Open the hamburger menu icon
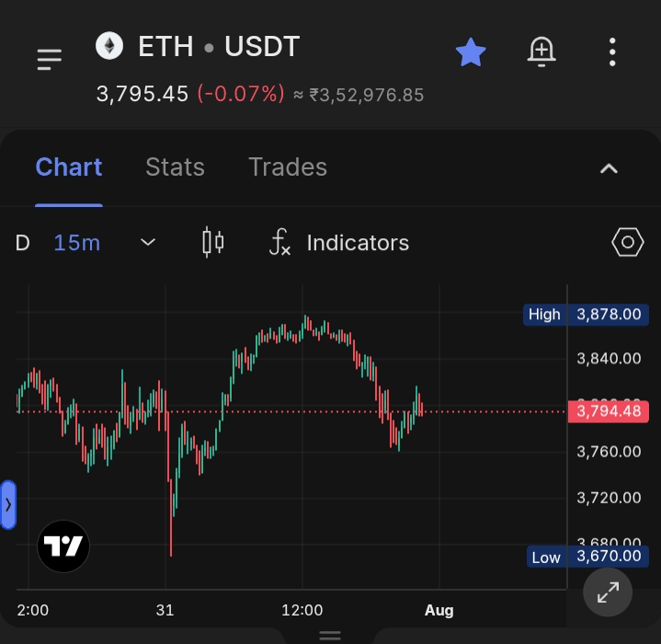This screenshot has height=644, width=661. point(50,59)
